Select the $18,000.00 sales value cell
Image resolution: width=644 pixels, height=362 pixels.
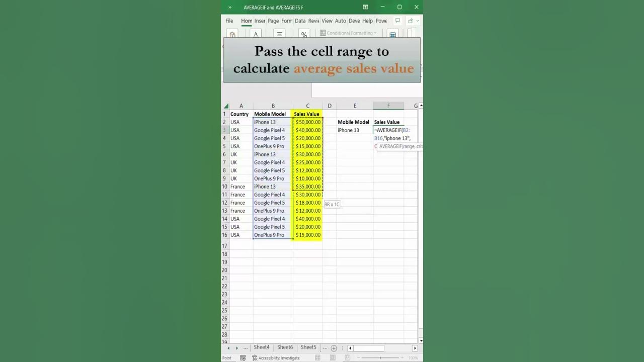308,203
